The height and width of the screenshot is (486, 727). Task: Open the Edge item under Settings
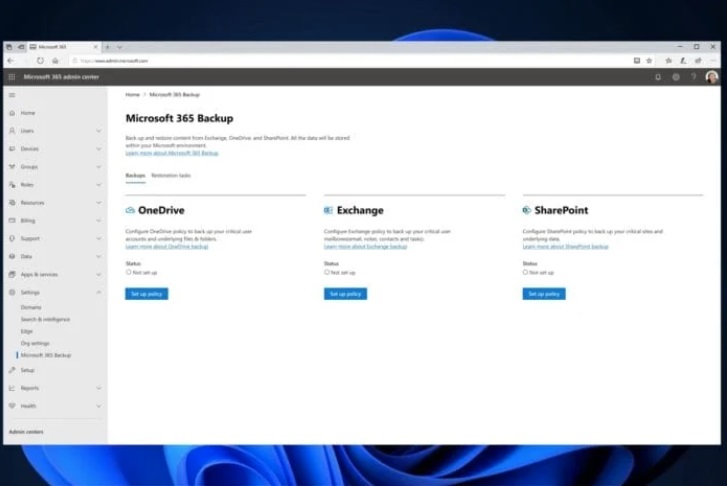tap(27, 332)
